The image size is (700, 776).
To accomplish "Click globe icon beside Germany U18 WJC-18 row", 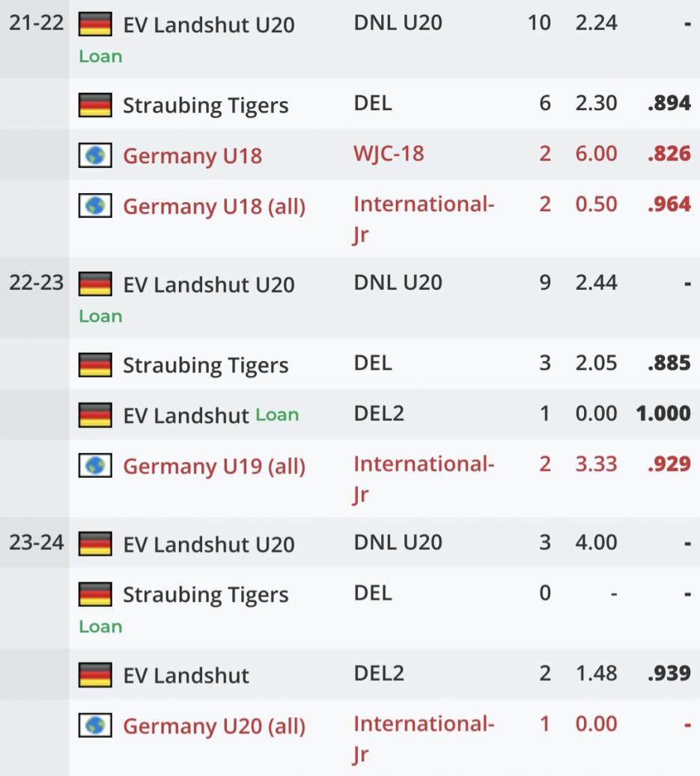I will (95, 155).
